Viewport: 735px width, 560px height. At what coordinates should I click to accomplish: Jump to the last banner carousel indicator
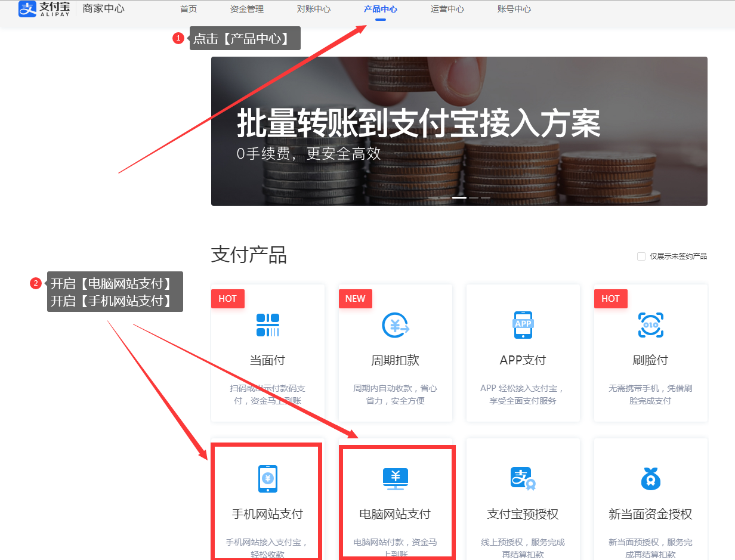tap(486, 197)
